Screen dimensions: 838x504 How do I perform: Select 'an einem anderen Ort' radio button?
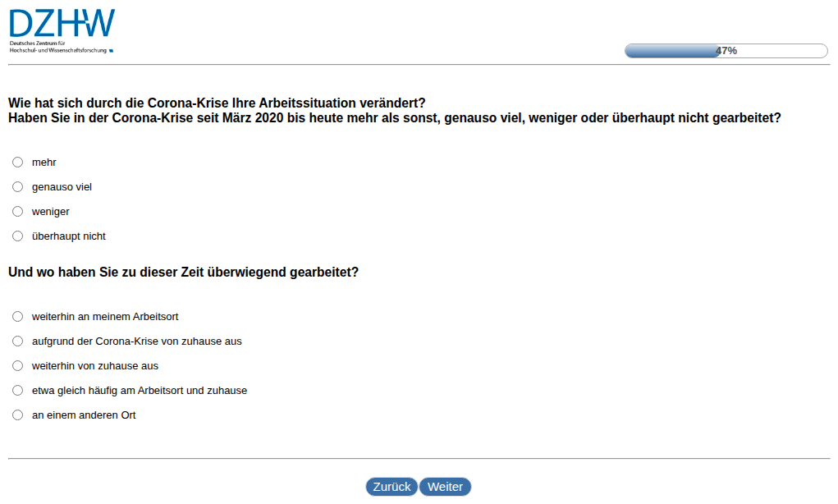coord(17,415)
